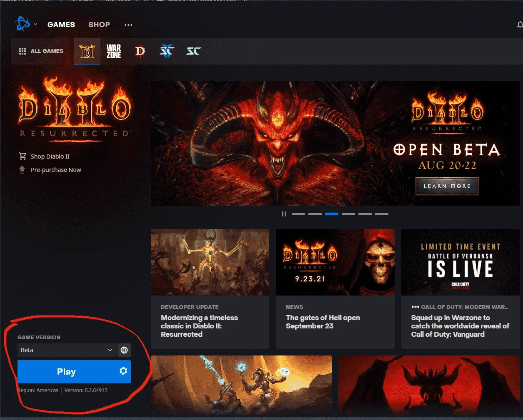Viewport: 523px width, 420px height.
Task: Open the notifications bell icon
Action: 520,25
